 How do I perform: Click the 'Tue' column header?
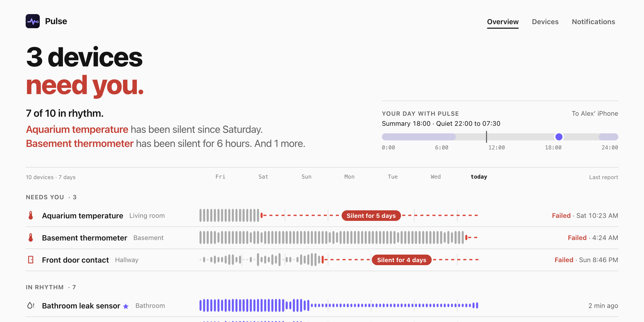click(x=393, y=177)
